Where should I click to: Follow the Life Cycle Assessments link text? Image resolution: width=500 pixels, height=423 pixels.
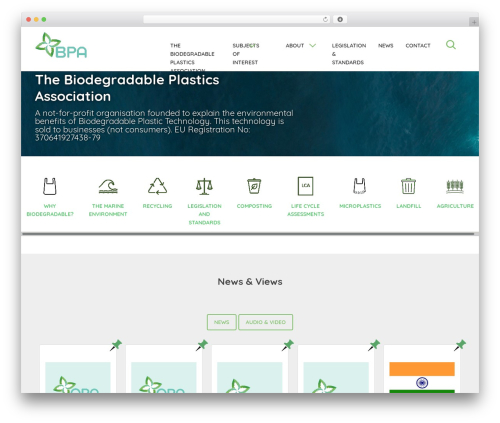pos(306,210)
